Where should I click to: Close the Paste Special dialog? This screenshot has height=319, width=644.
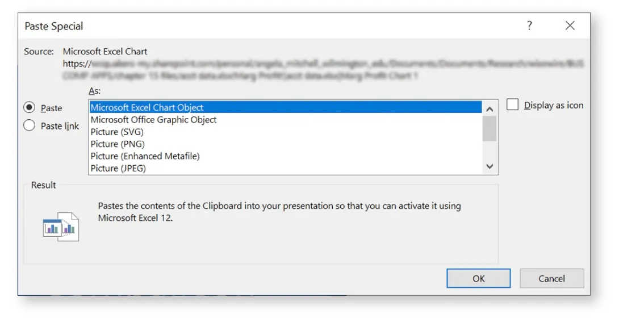point(570,26)
